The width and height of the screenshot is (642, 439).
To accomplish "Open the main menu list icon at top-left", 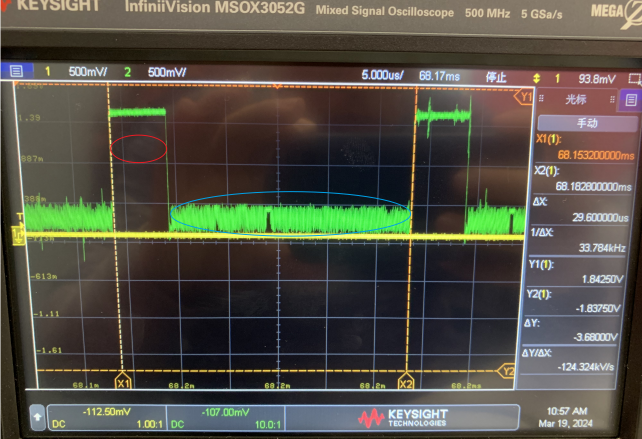I will point(16,71).
